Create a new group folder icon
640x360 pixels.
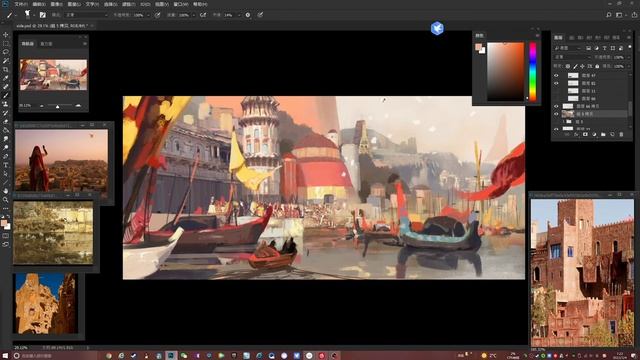coord(603,134)
